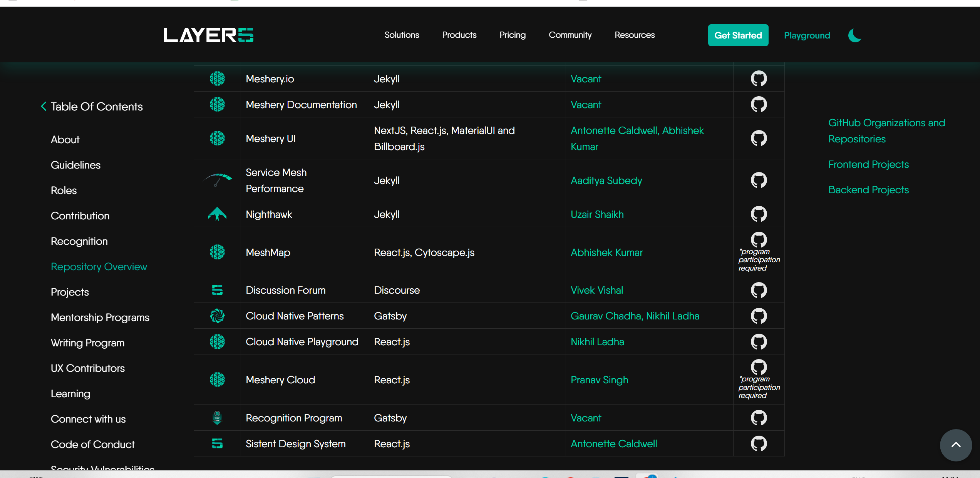980x478 pixels.
Task: Click the Meshery hexagon icon beside Meshery.io
Action: tap(217, 78)
